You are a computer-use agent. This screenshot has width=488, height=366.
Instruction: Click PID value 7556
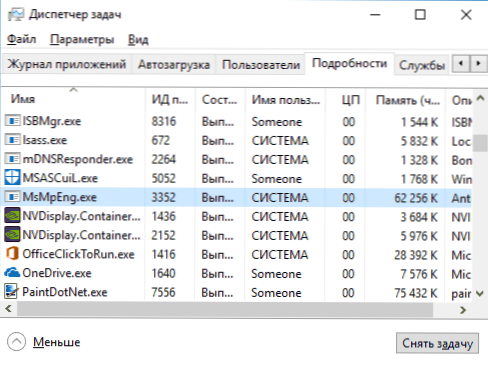163,293
